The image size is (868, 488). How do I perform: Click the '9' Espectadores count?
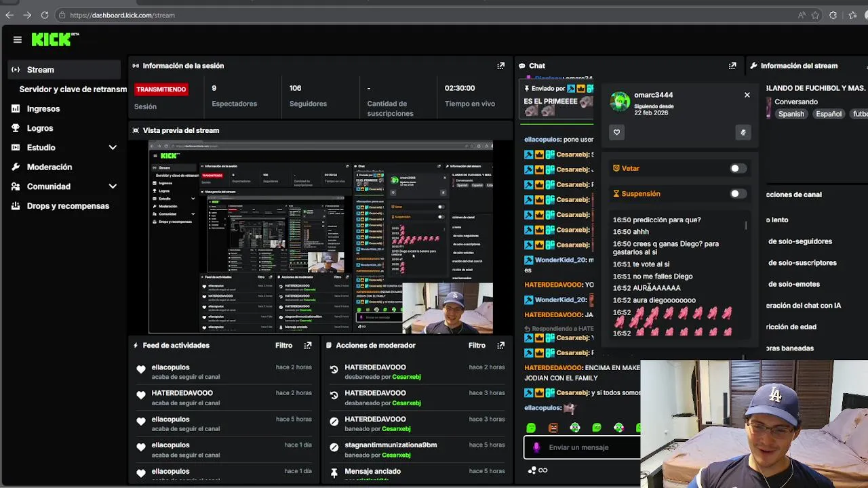(214, 88)
